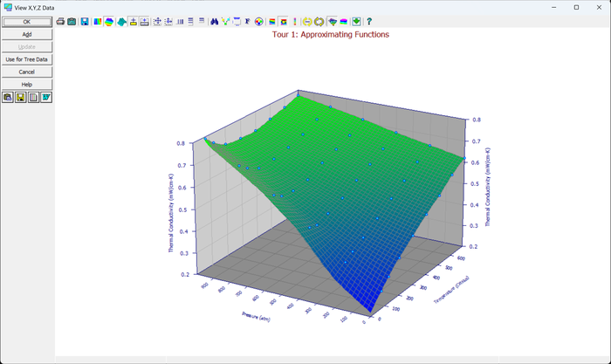Viewport: 611px width, 364px height.
Task: Click the blue floppy disk save icon
Action: (x=85, y=22)
